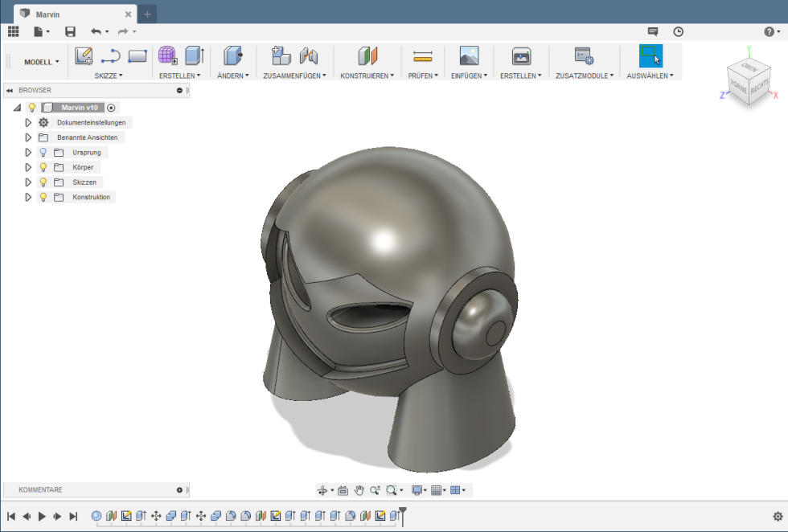Screen dimensions: 788x532
Task: Hide the Konstruktion folder via lightbulb
Action: (43, 198)
